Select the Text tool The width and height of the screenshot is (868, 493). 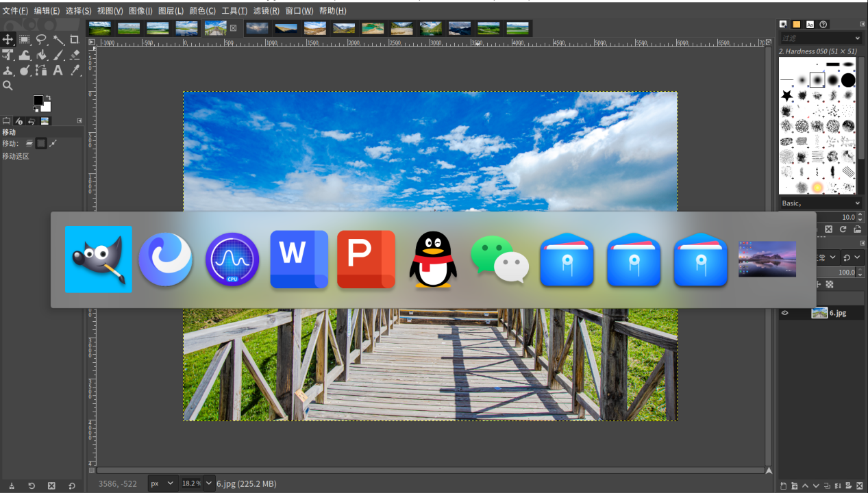(x=58, y=71)
